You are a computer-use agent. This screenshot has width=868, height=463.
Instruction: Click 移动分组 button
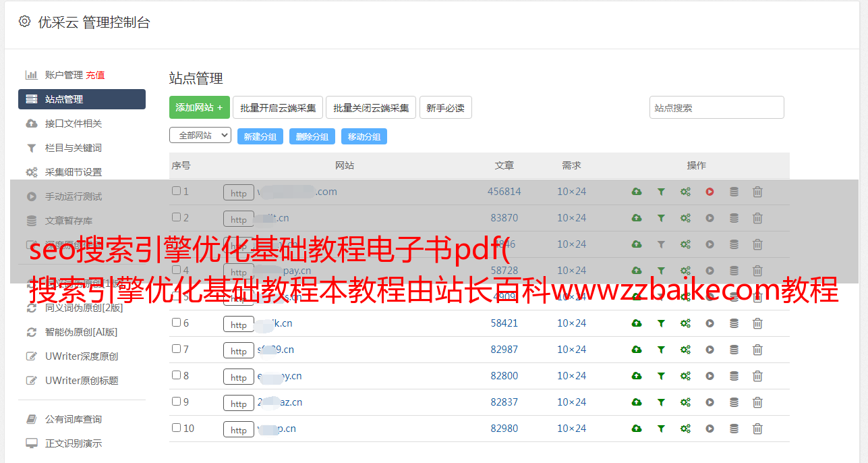364,136
